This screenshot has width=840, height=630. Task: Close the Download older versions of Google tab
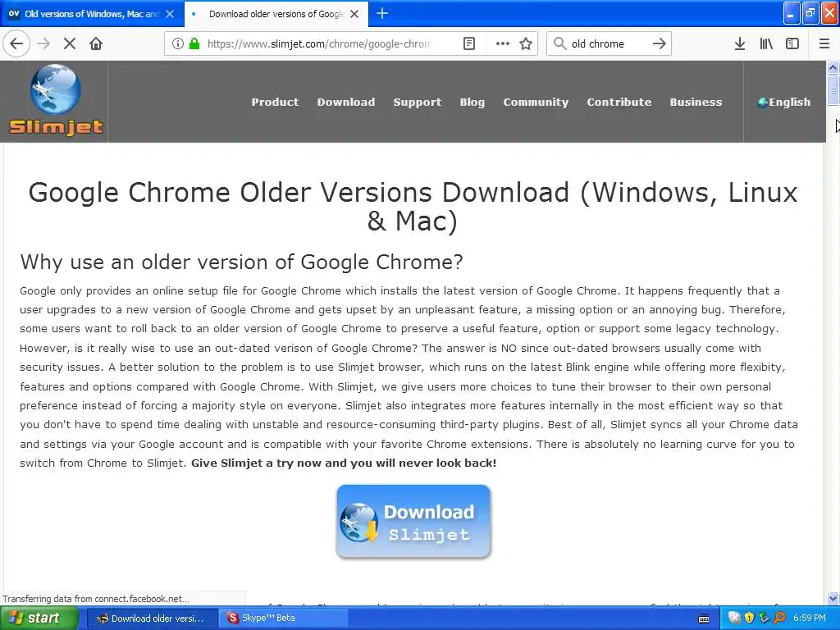pos(354,14)
